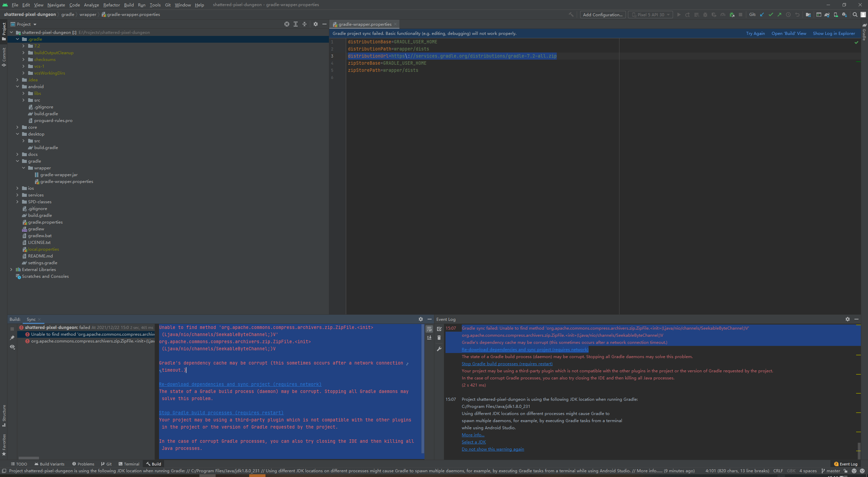Screen dimensions: 868x477
Task: Mark all Event Log notifications as read
Action: (439, 329)
